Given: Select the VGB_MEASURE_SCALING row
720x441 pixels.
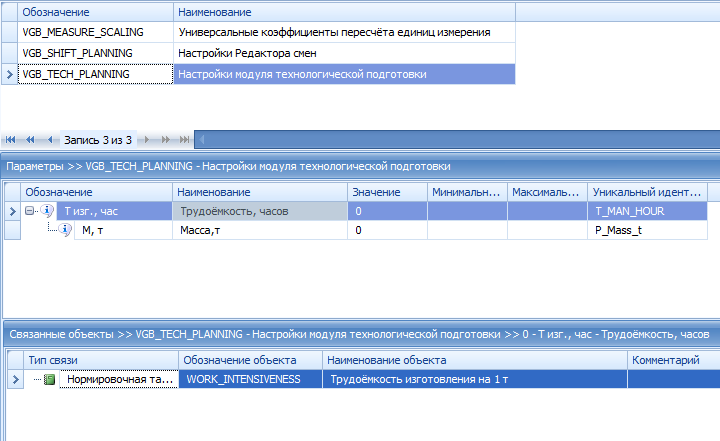Looking at the screenshot, I should click(90, 32).
